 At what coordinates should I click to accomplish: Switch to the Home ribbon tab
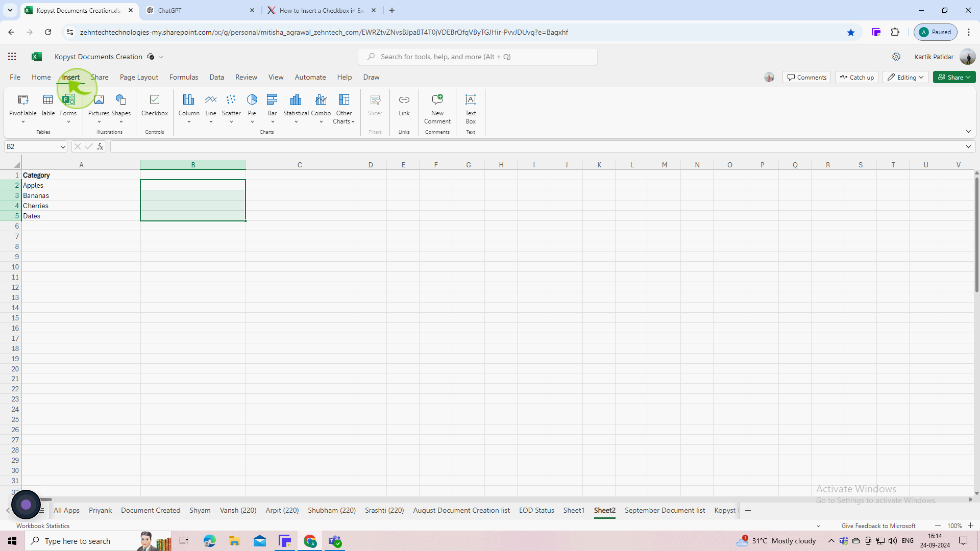(41, 77)
